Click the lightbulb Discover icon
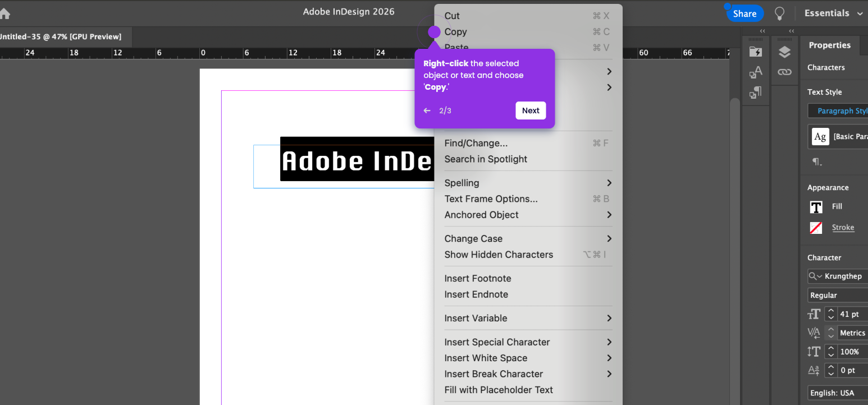Image resolution: width=868 pixels, height=405 pixels. click(x=779, y=13)
